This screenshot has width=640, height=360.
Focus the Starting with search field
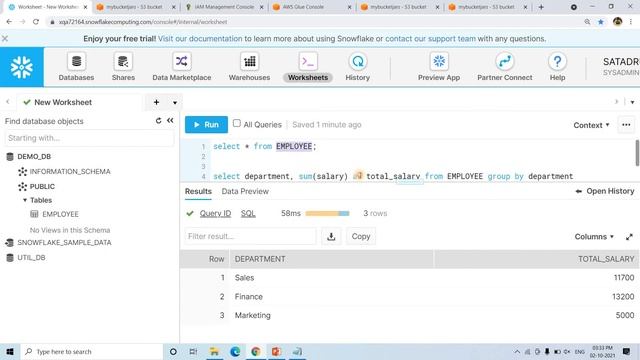(x=89, y=138)
